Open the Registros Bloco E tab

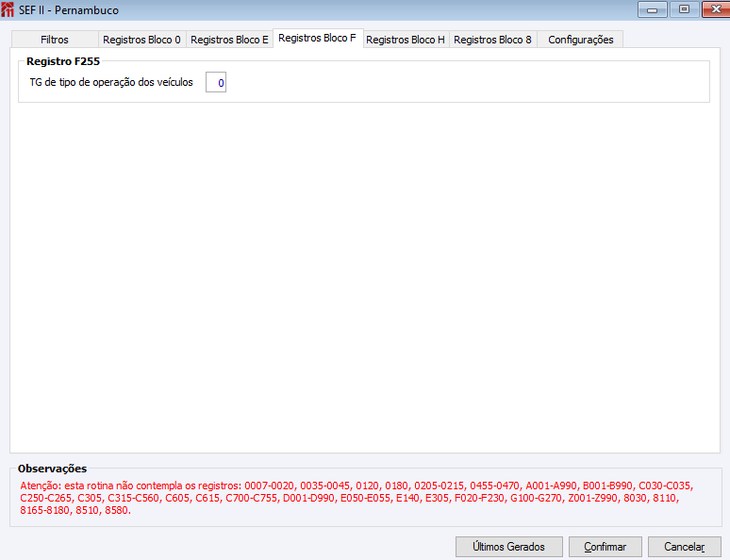[x=229, y=40]
